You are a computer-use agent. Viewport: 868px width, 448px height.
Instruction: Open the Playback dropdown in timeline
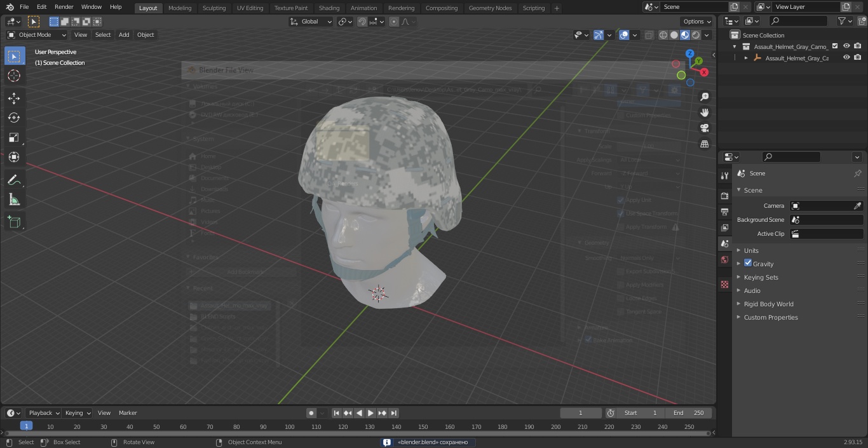43,413
